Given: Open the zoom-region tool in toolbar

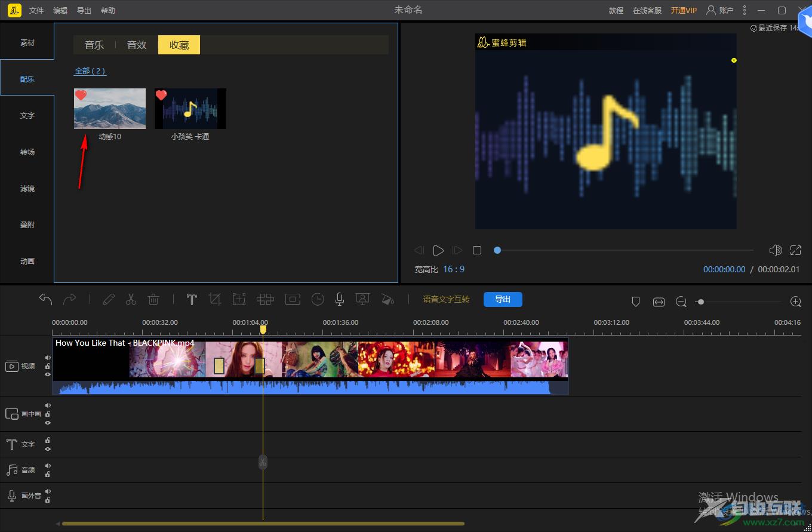Looking at the screenshot, I should [x=239, y=299].
